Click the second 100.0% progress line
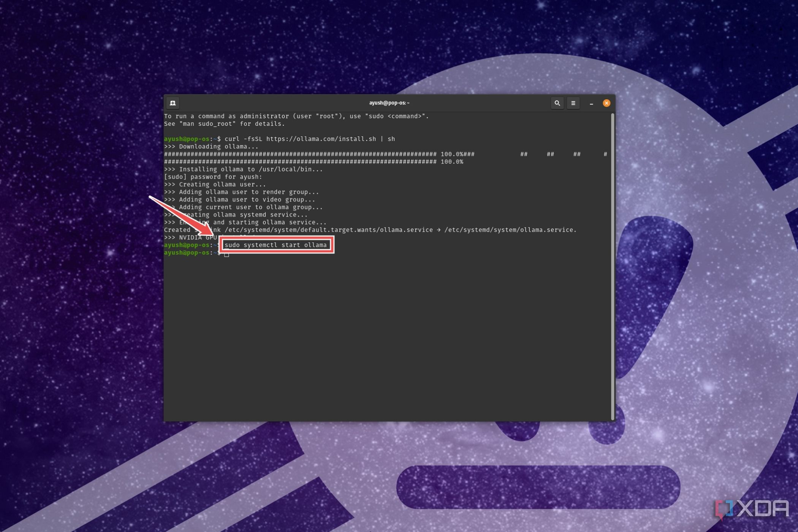 [x=314, y=162]
